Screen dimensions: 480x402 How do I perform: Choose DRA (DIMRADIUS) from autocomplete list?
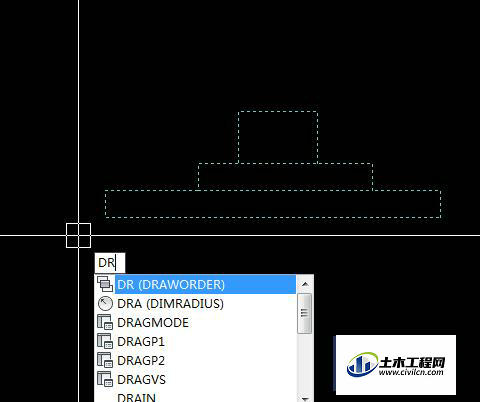(x=196, y=303)
